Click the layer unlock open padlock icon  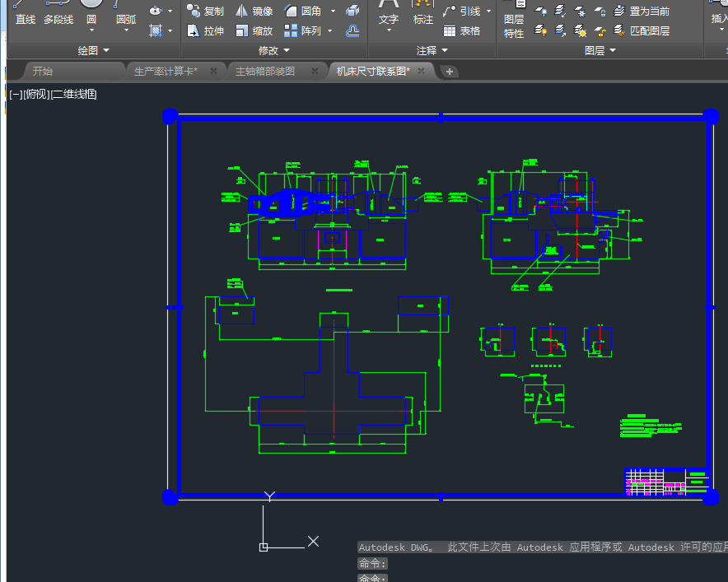coord(600,30)
